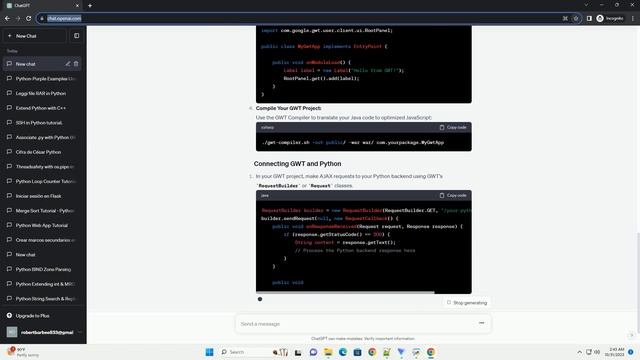Screen dimensions: 640x360
Task: Click the weather widget on the taskbar
Action: pyautogui.click(x=22, y=352)
